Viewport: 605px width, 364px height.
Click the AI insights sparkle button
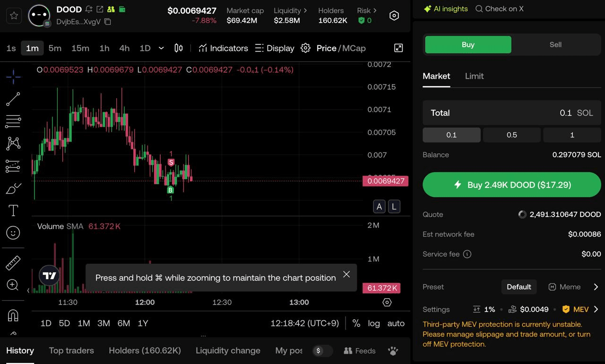(446, 8)
